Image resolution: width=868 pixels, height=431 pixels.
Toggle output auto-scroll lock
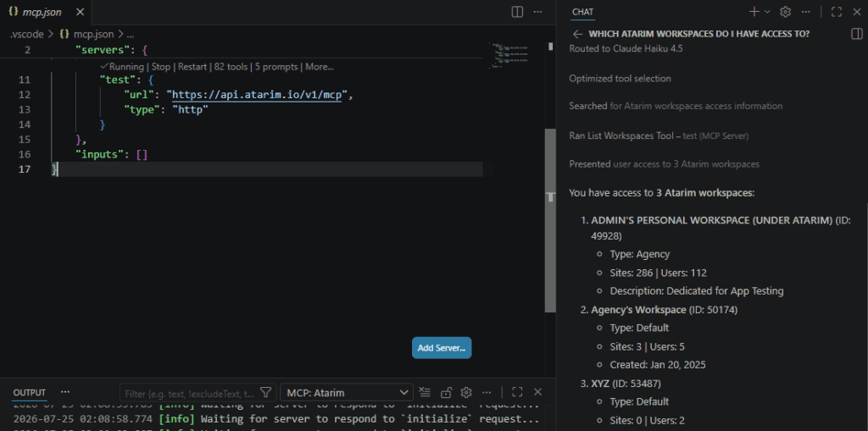[x=446, y=392]
